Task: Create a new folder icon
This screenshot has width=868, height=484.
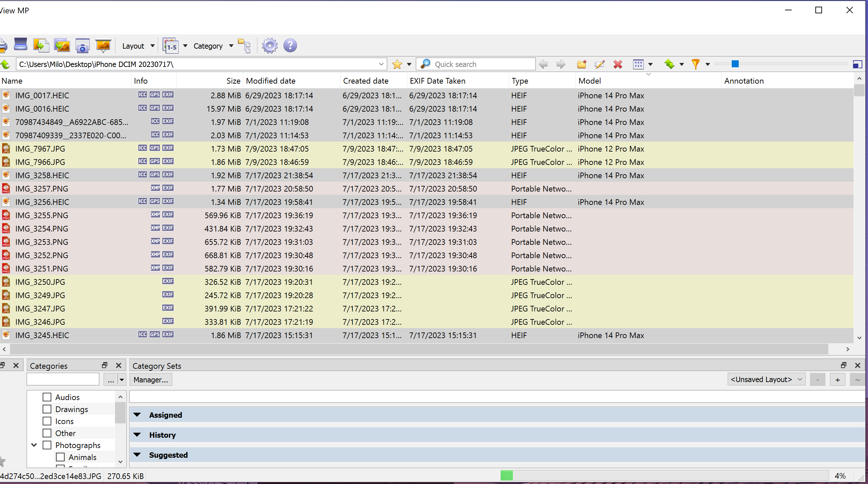Action: point(581,64)
